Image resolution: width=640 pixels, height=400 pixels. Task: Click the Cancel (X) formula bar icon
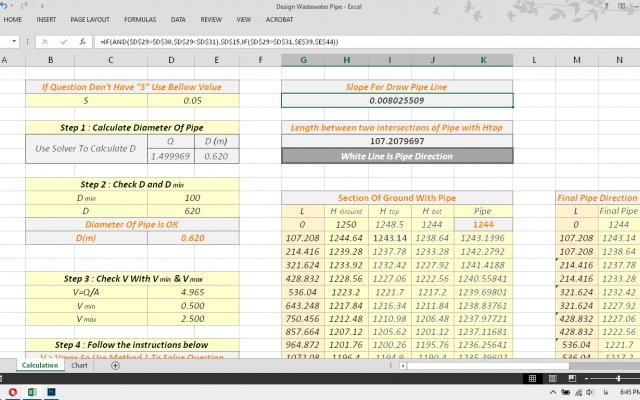(45, 41)
